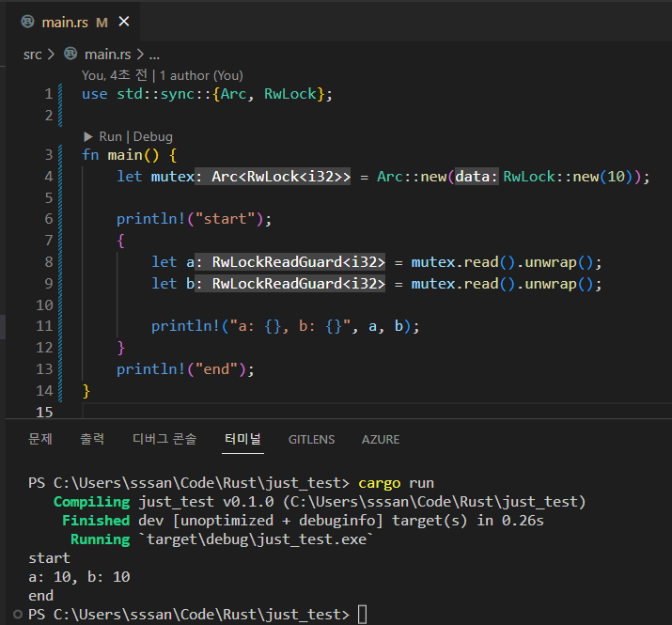
Task: Click the Rust icon in the breadcrumb
Action: coord(70,55)
